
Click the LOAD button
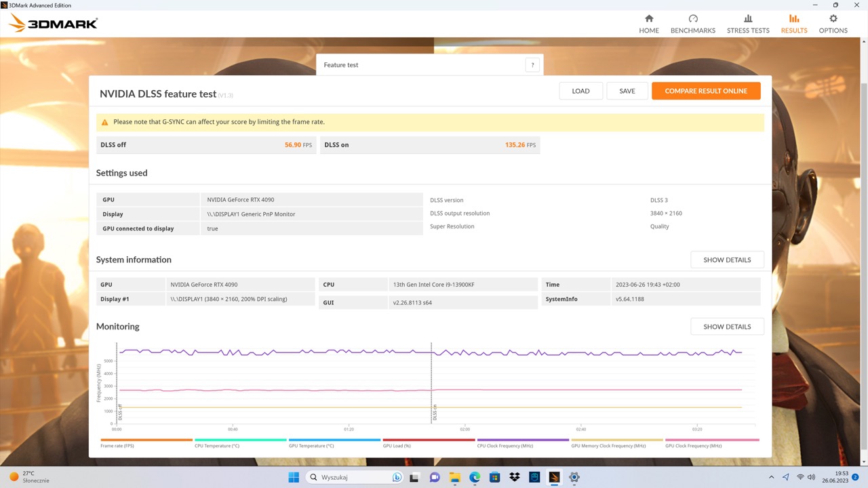(x=580, y=91)
